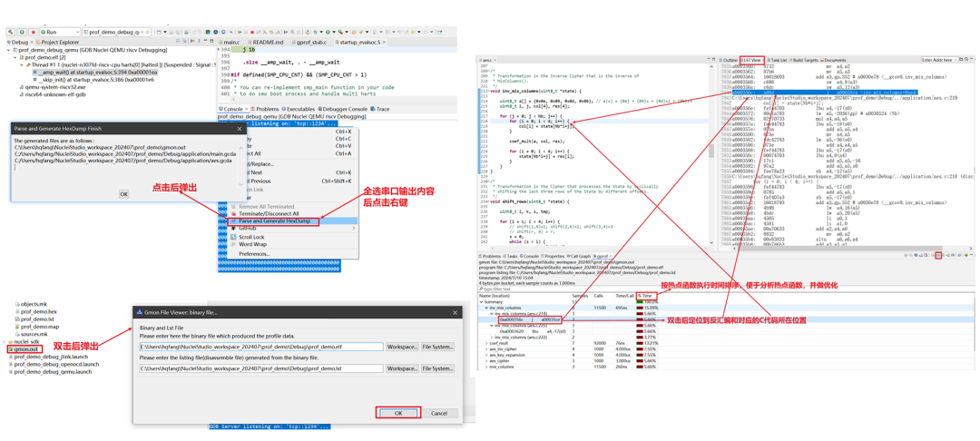Click the listing file path field (prof_demo.lst)
Viewport: 980px width, 441px height.
[261, 368]
